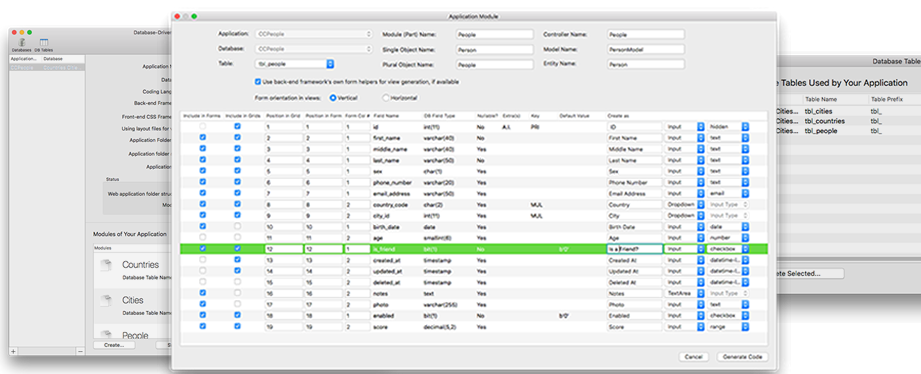The image size is (921, 374).
Task: Select the CCPeople application row in back window
Action: (47, 67)
